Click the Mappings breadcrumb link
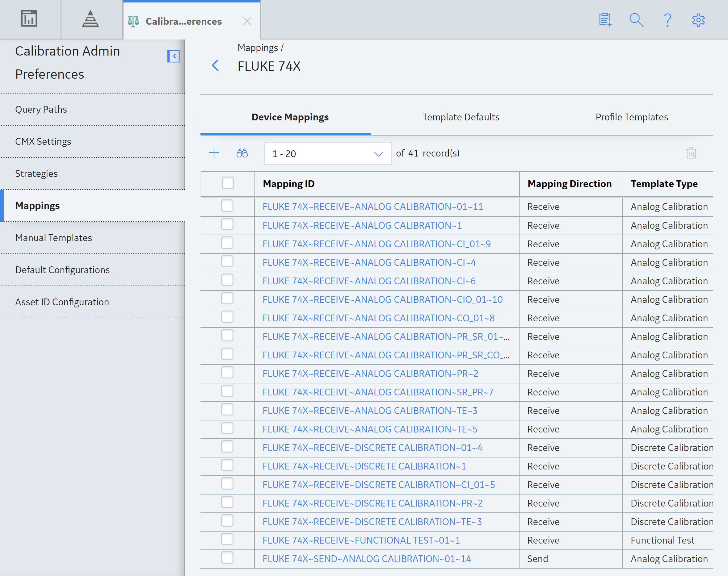Screen dimensions: 728x576 point(258,48)
